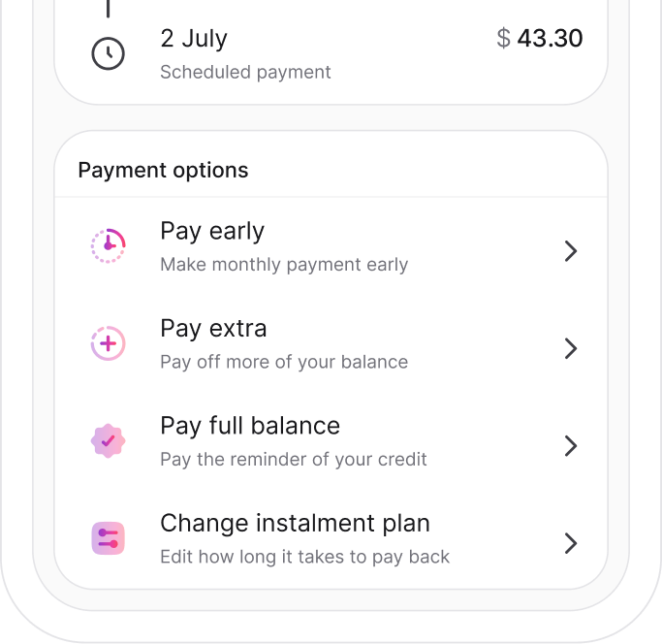Open the Change instalment plan label

click(295, 523)
